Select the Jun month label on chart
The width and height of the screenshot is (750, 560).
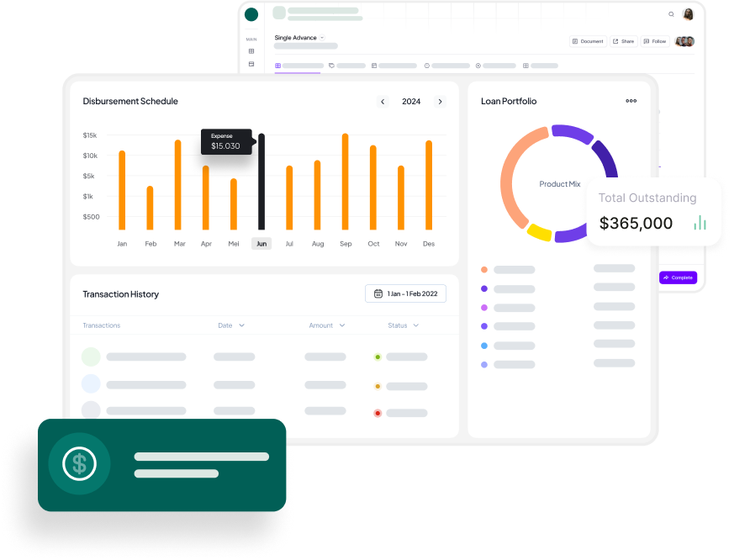[261, 244]
